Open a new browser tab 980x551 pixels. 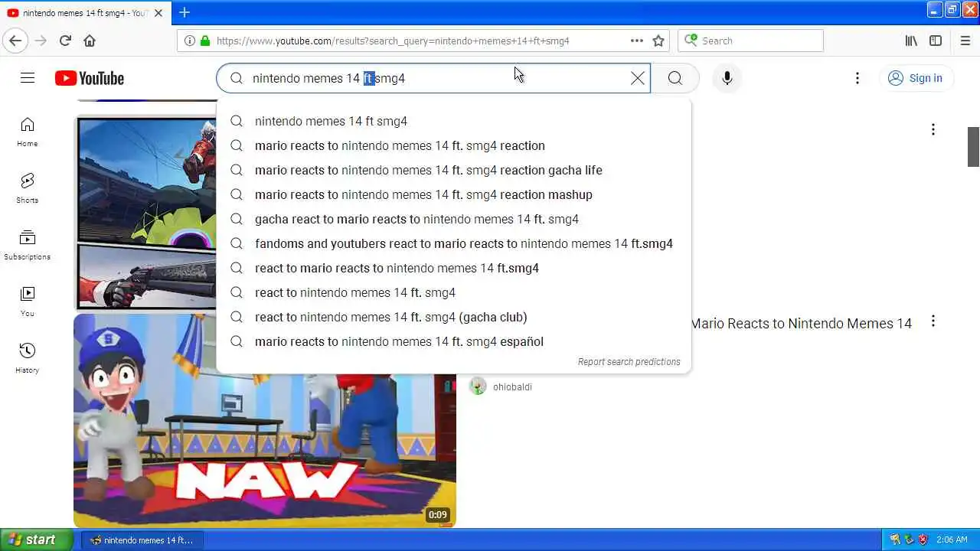coord(185,12)
